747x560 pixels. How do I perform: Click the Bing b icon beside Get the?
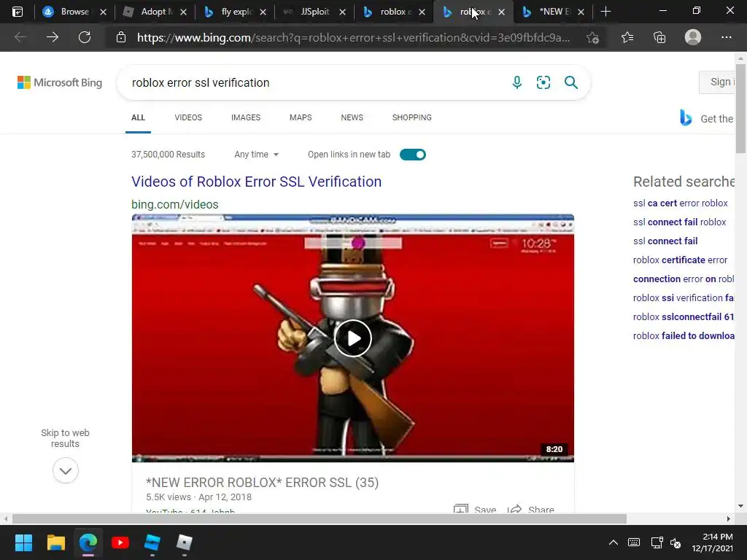[x=686, y=117]
